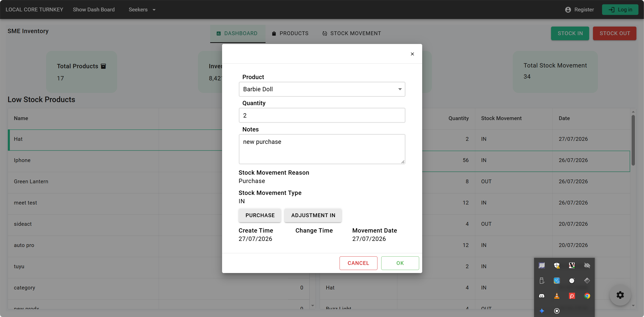The height and width of the screenshot is (317, 644).
Task: Open VLC cone tray icon
Action: [x=557, y=296]
